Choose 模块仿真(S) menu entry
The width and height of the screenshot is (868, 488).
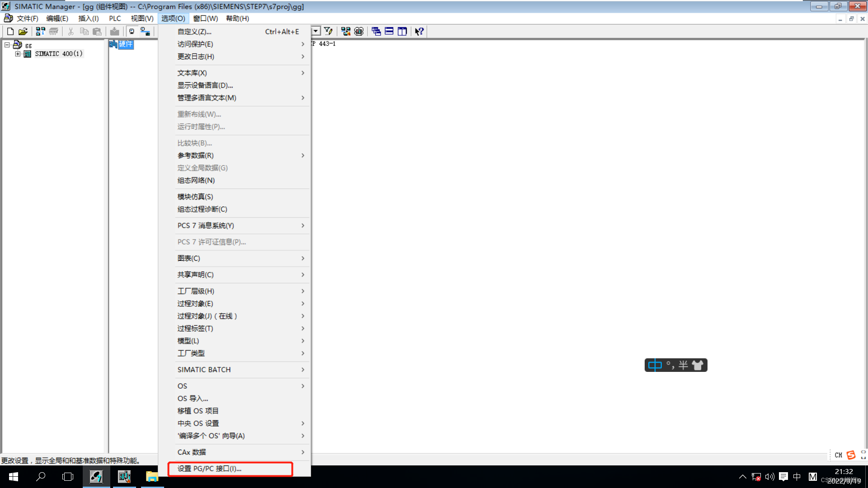[234, 197]
